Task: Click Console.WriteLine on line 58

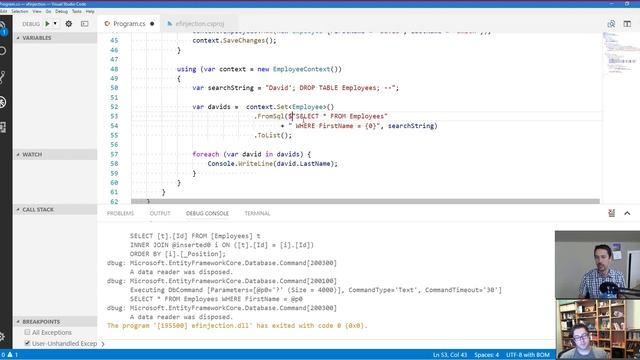Action: click(x=239, y=164)
